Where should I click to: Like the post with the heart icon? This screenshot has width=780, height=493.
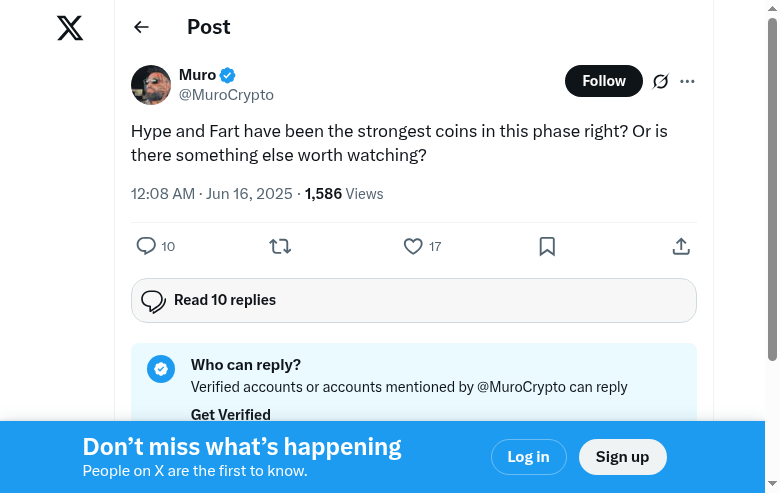(x=413, y=246)
